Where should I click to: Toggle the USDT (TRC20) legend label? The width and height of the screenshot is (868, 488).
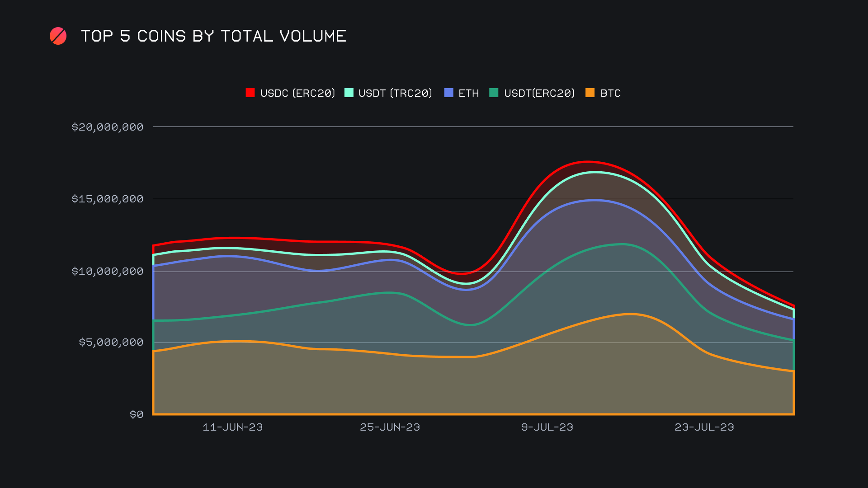[395, 93]
